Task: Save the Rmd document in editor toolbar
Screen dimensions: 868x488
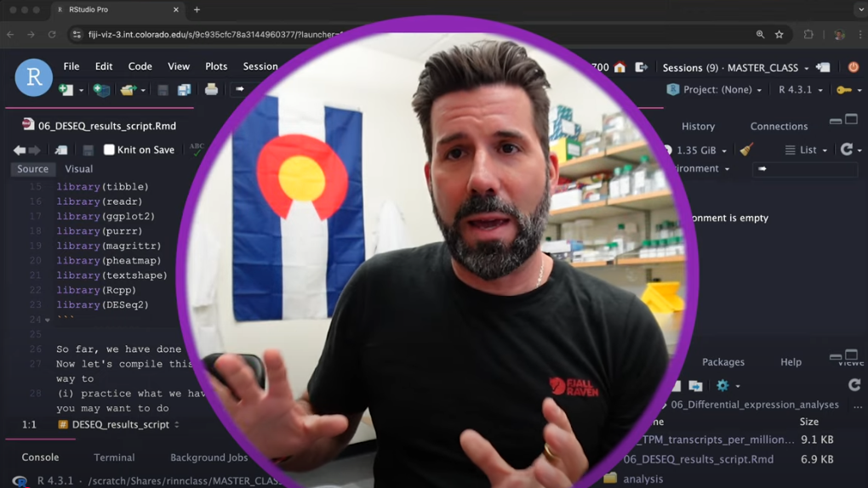Action: 88,150
